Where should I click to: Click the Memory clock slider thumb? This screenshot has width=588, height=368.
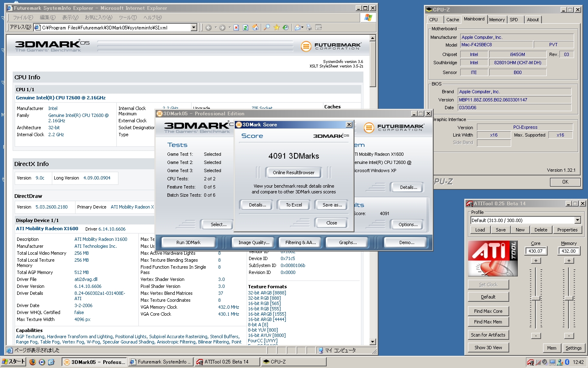(x=569, y=298)
